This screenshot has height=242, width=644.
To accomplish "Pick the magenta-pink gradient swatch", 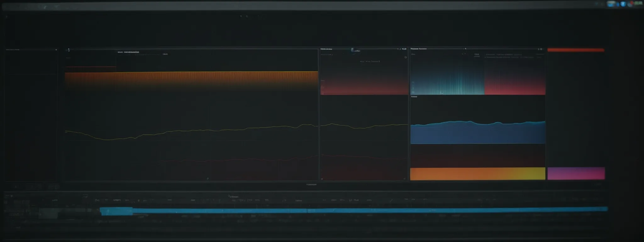I will (x=576, y=173).
